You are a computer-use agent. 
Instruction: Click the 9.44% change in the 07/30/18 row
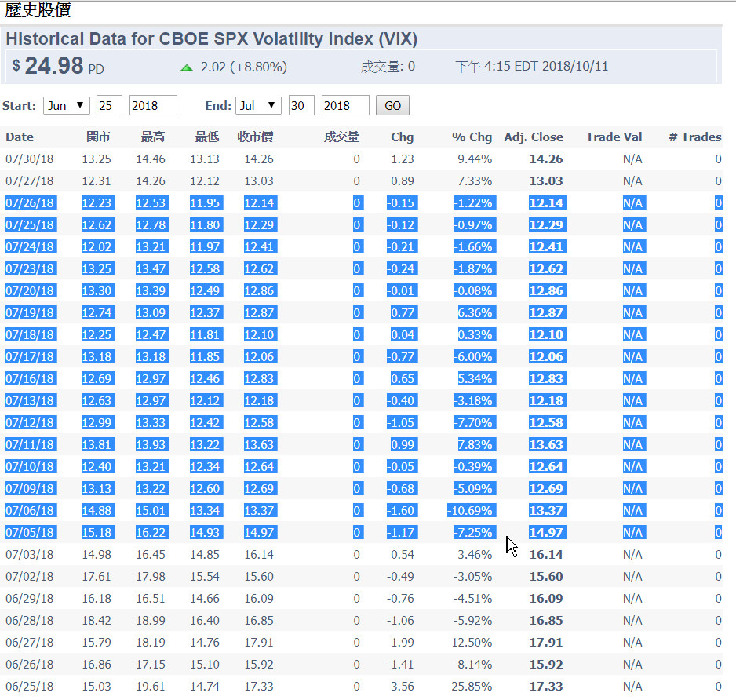(475, 159)
